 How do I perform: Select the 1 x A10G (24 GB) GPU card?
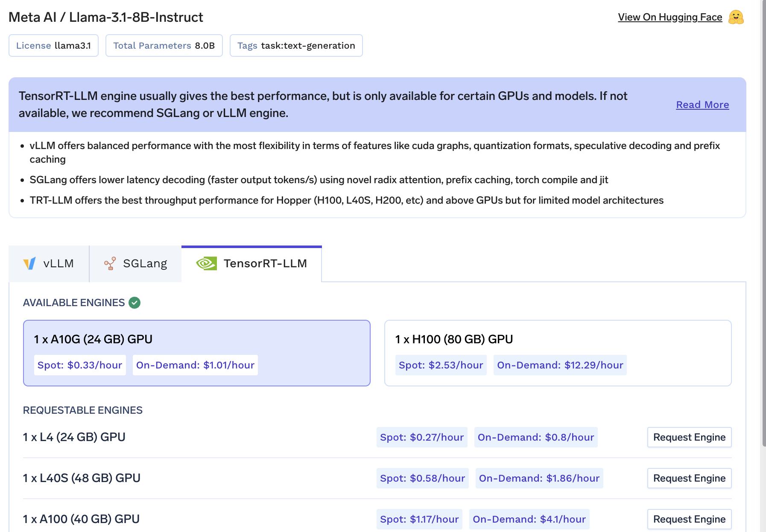point(197,353)
